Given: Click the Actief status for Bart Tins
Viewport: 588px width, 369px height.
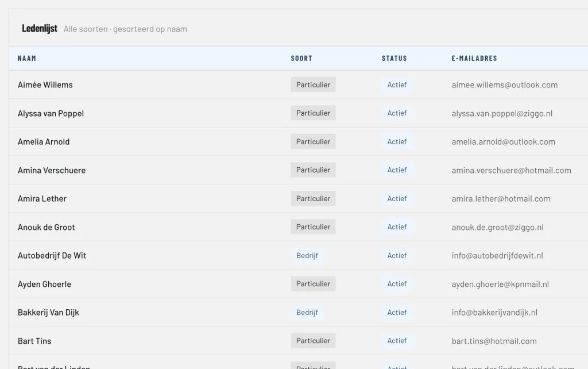Looking at the screenshot, I should click(x=397, y=341).
